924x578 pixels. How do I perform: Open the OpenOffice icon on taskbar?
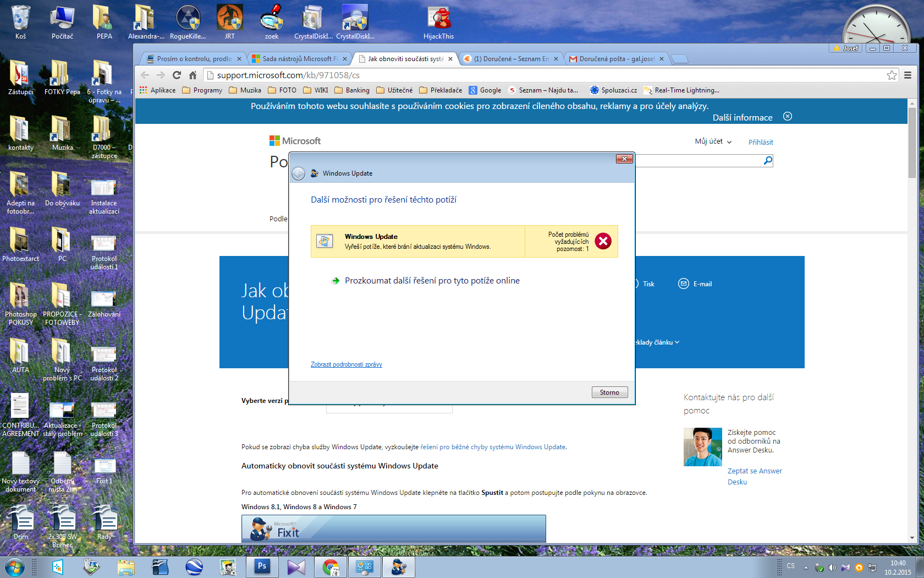pos(160,566)
